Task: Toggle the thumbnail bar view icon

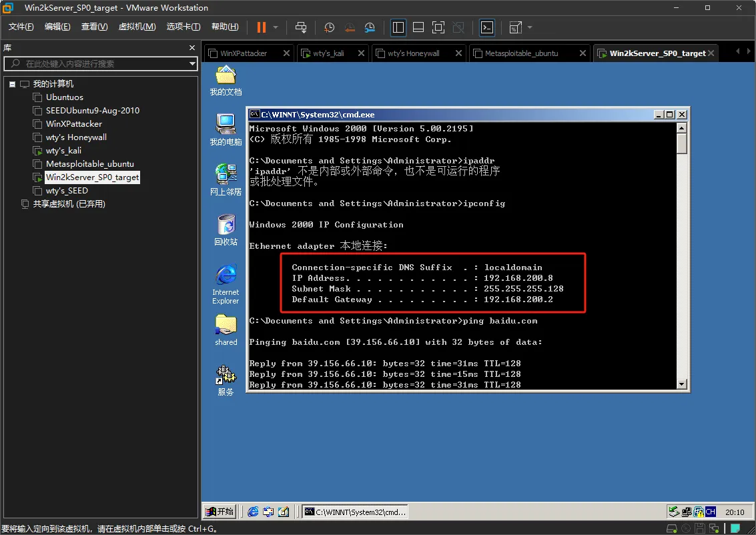Action: 418,27
